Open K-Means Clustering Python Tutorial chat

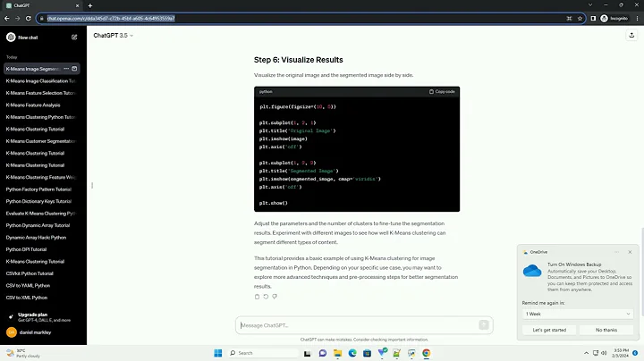pyautogui.click(x=41, y=117)
